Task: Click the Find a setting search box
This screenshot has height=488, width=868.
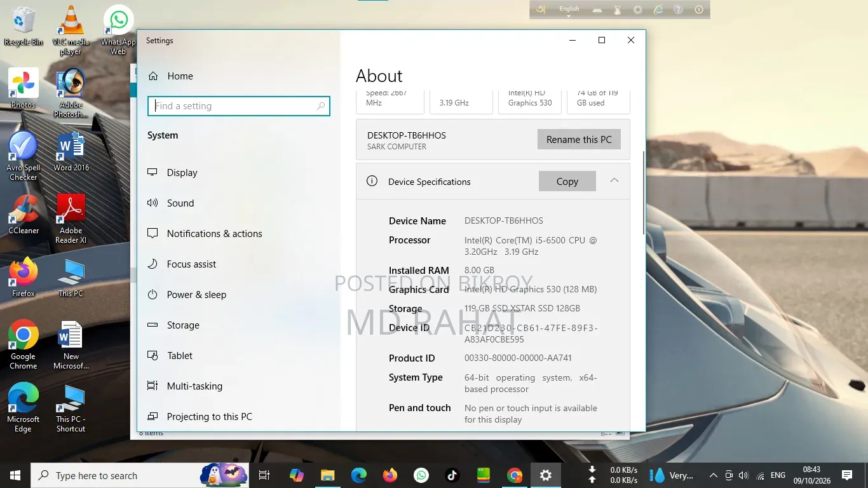Action: click(x=239, y=106)
